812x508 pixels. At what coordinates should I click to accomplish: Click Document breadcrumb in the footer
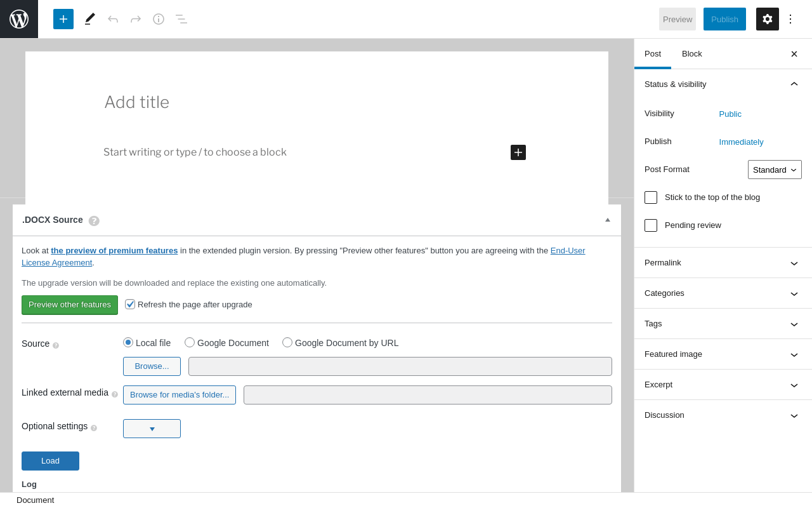coord(36,500)
